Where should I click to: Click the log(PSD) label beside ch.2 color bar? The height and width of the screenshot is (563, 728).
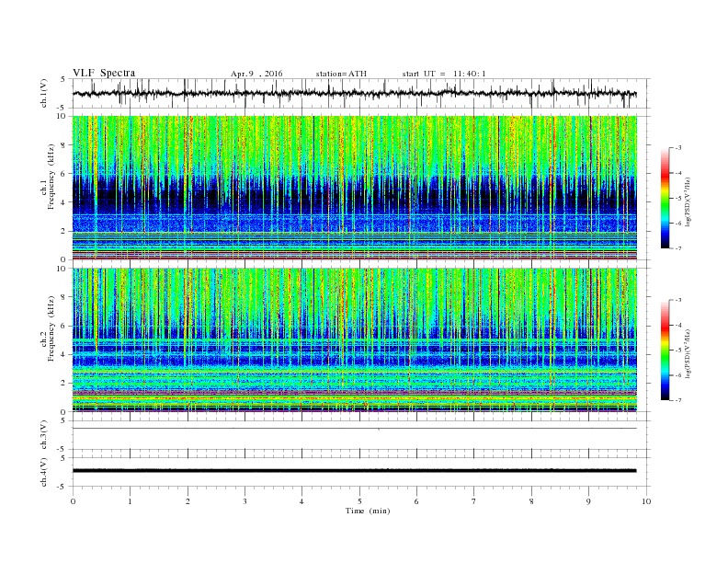(x=688, y=354)
